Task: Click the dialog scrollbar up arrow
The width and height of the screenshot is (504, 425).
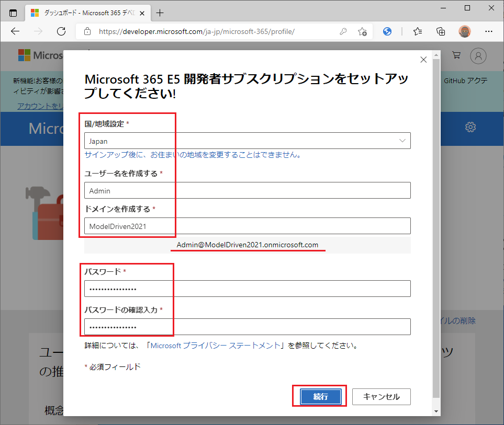Action: pos(436,55)
